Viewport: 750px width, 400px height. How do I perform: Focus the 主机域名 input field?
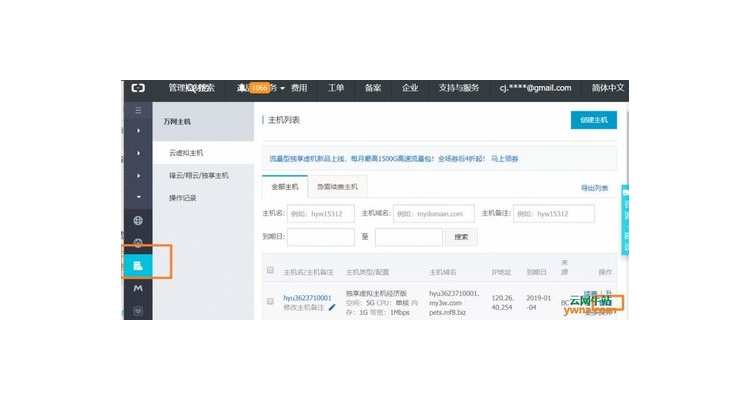[434, 214]
